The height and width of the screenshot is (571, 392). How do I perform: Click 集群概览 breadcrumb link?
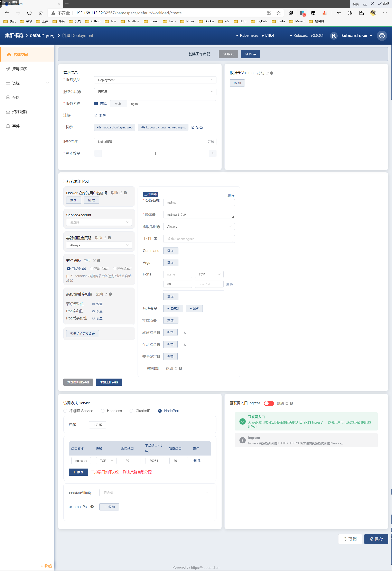click(x=14, y=36)
